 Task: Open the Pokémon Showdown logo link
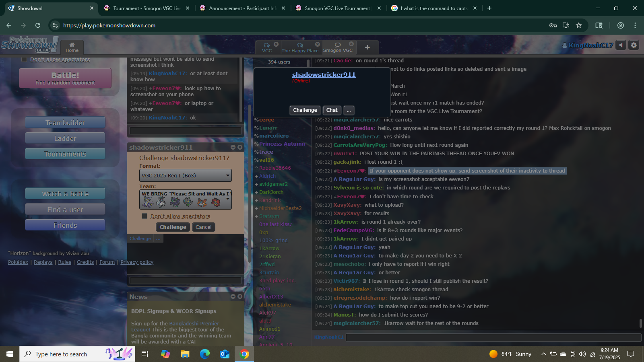pyautogui.click(x=29, y=44)
